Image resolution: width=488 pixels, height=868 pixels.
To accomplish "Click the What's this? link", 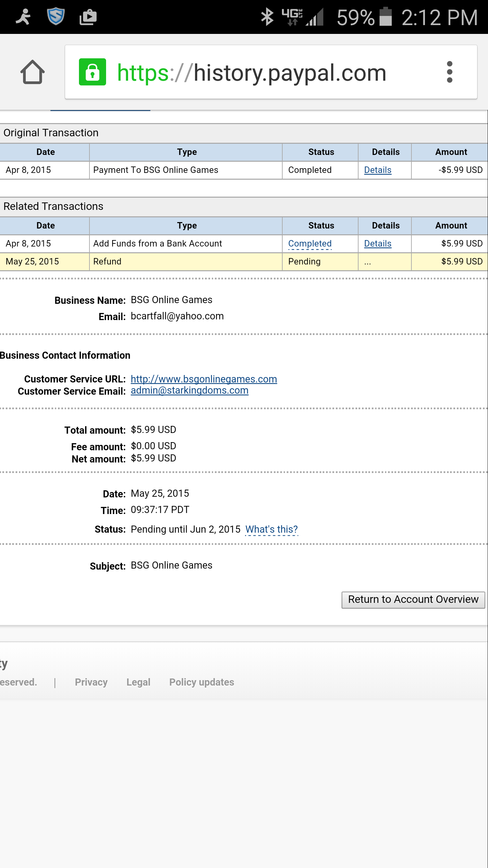I will point(271,529).
